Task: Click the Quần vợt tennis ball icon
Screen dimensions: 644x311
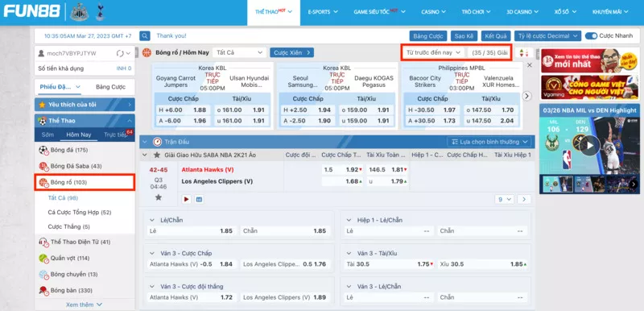Action: [43, 259]
